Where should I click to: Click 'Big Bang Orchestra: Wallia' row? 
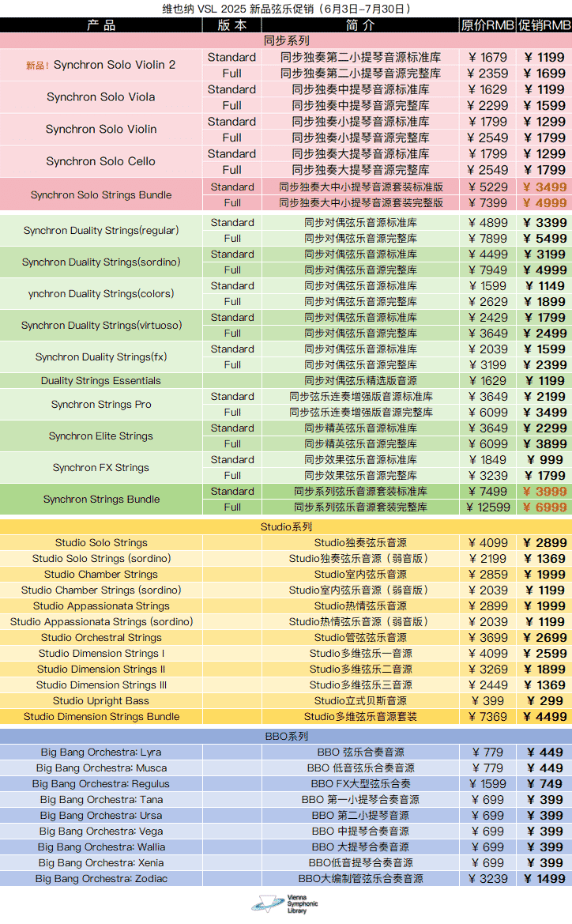(286, 847)
